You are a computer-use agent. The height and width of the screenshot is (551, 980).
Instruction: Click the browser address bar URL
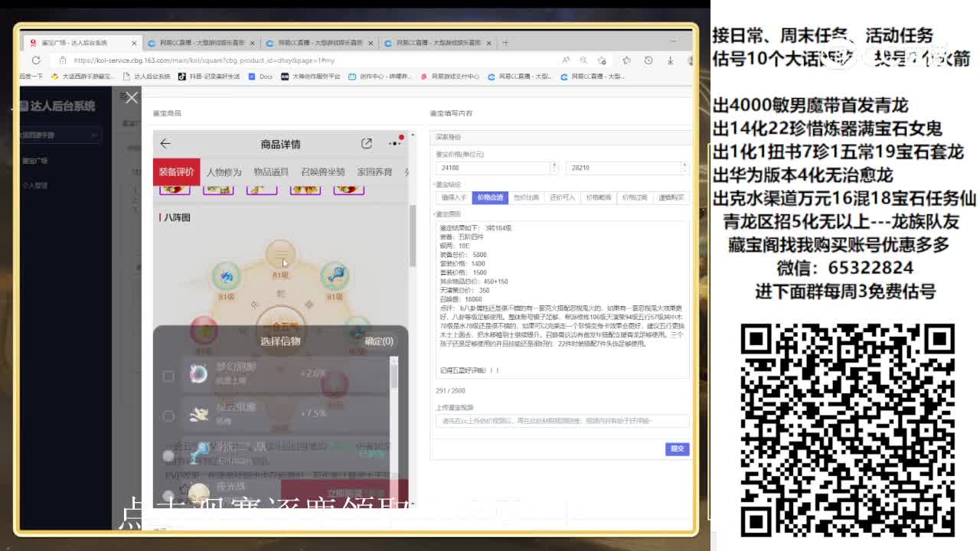click(204, 60)
